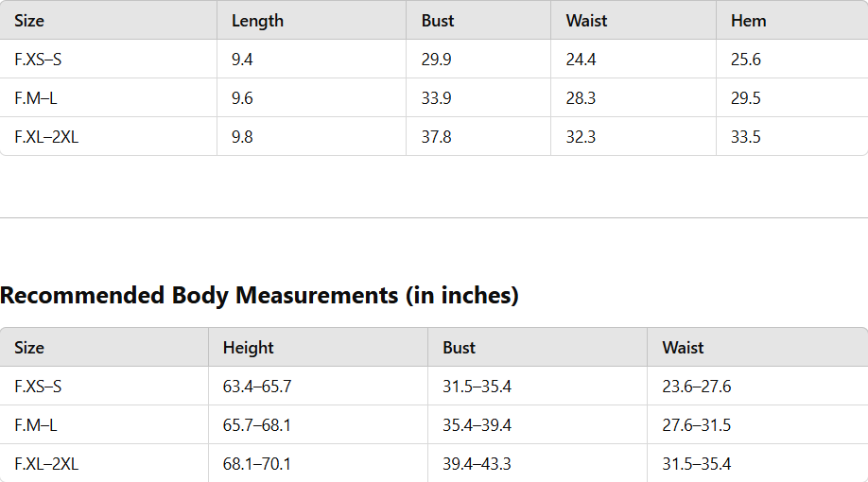The height and width of the screenshot is (482, 868).
Task: Select the F.XS–S size cell in top table
Action: click(x=38, y=60)
